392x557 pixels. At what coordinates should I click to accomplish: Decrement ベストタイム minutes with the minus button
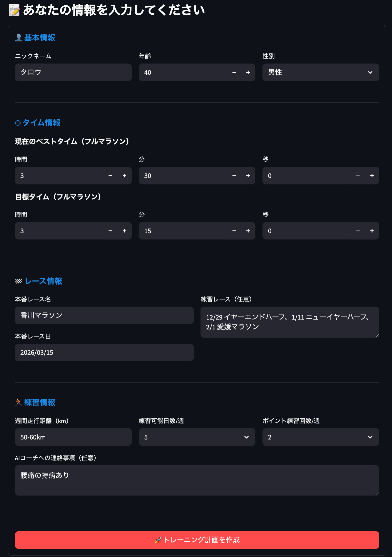(x=234, y=175)
